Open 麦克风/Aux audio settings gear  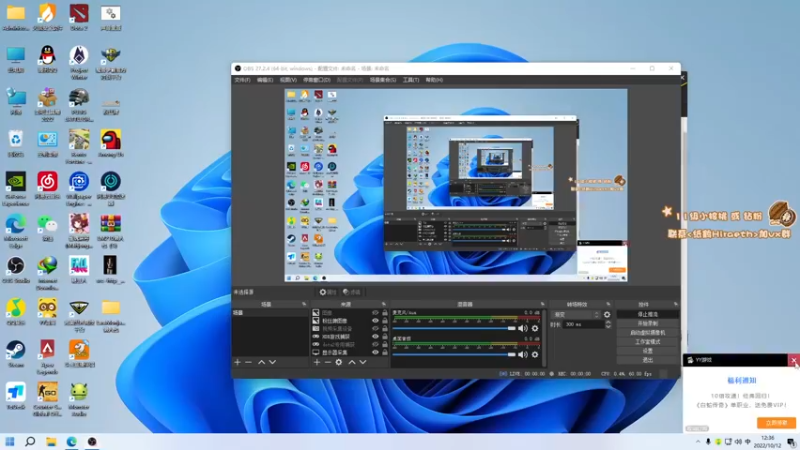[535, 329]
